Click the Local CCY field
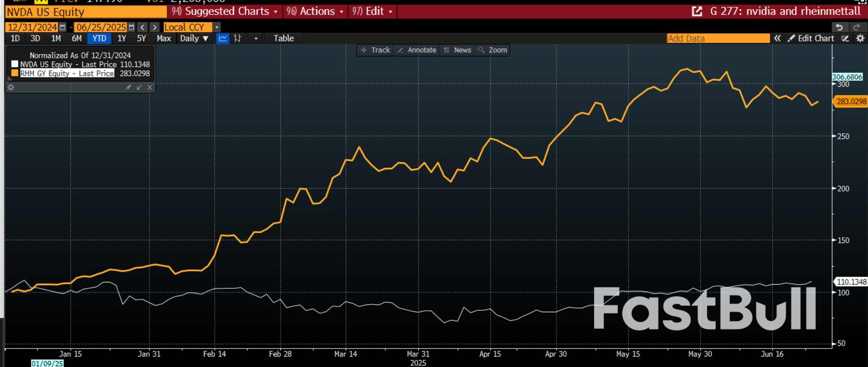The height and width of the screenshot is (367, 868). [x=188, y=27]
